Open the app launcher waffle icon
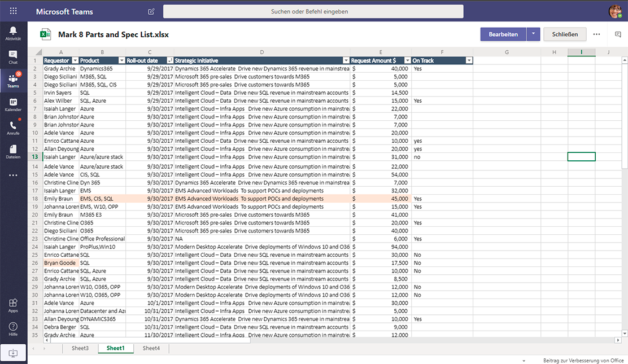Viewport: 628px width, 364px height. 13,11
